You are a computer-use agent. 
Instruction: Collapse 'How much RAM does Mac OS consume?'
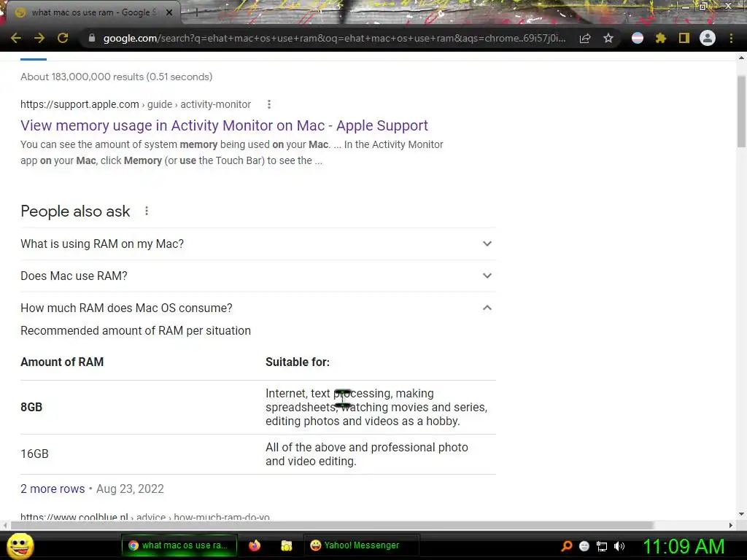coord(258,308)
